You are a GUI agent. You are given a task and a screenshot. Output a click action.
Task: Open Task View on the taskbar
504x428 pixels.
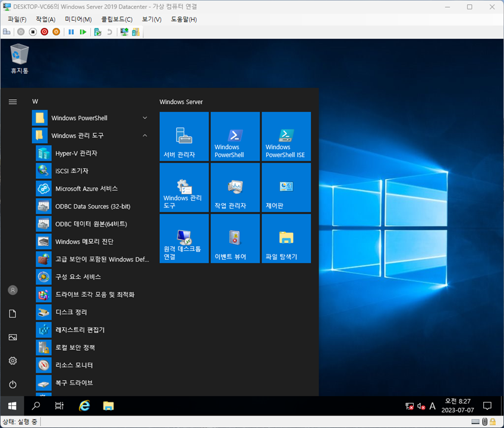[59, 406]
